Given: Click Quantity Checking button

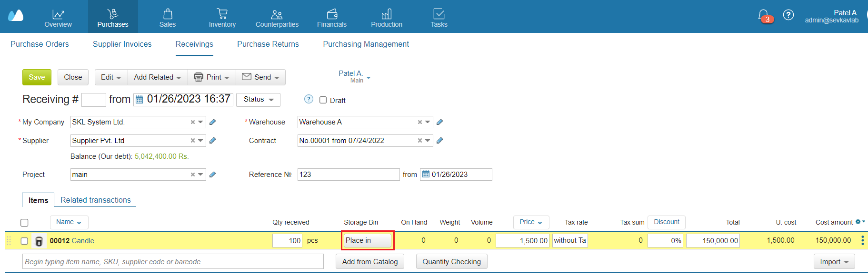Looking at the screenshot, I should [x=452, y=262].
